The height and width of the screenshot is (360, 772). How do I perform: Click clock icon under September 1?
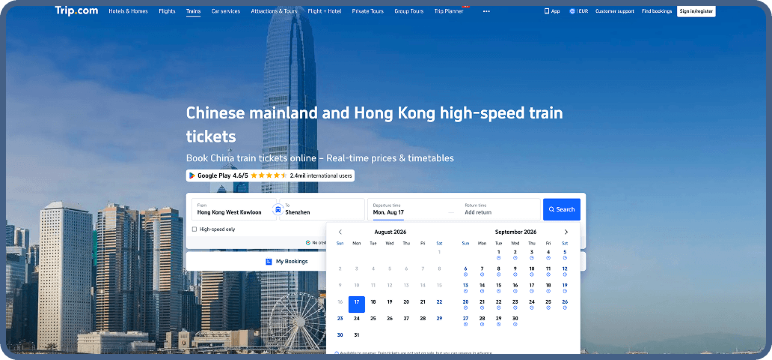[x=499, y=258]
